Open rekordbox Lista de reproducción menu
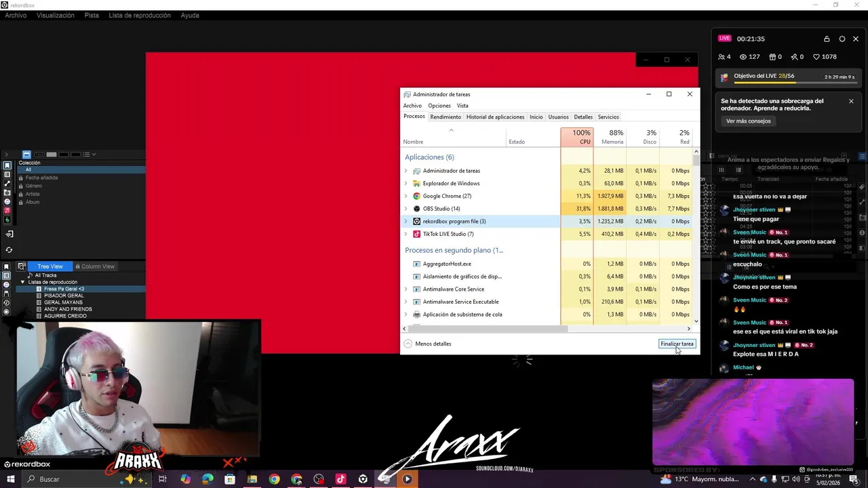Viewport: 868px width, 488px height. click(x=140, y=16)
